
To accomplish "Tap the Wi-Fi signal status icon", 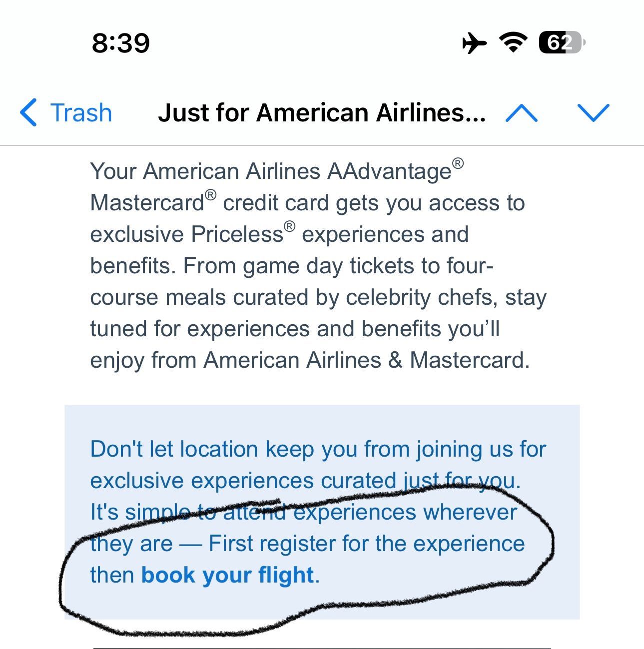I will pos(514,42).
